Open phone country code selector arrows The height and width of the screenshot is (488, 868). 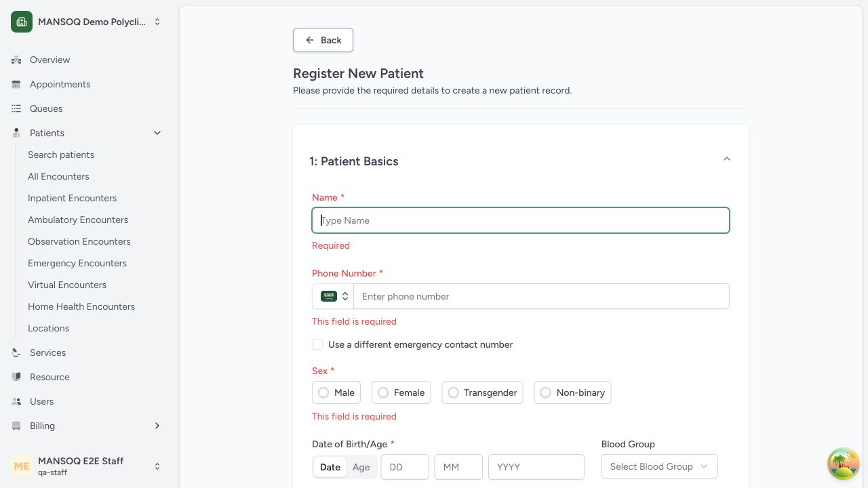345,296
